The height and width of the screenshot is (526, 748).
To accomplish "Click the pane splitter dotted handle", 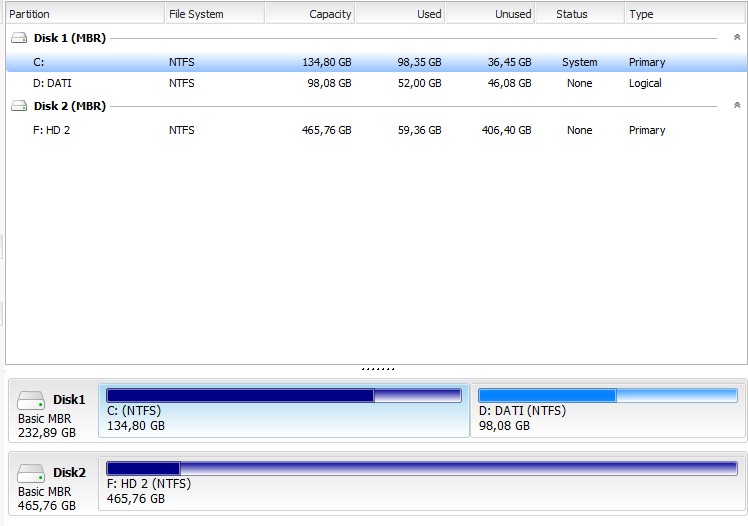I will pyautogui.click(x=378, y=369).
